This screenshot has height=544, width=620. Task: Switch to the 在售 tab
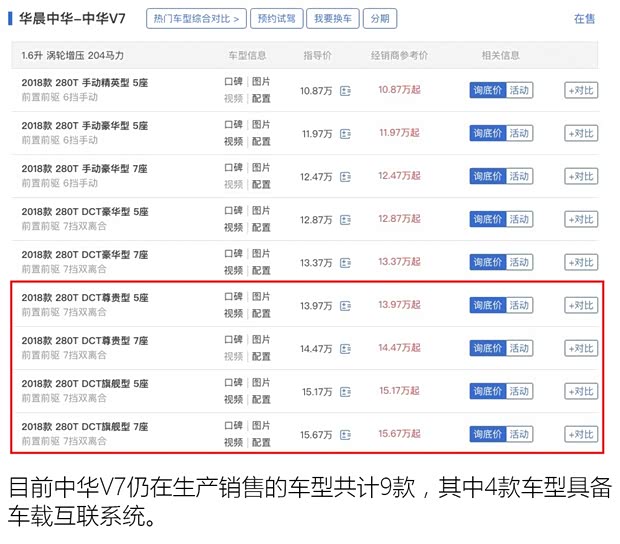pyautogui.click(x=584, y=19)
